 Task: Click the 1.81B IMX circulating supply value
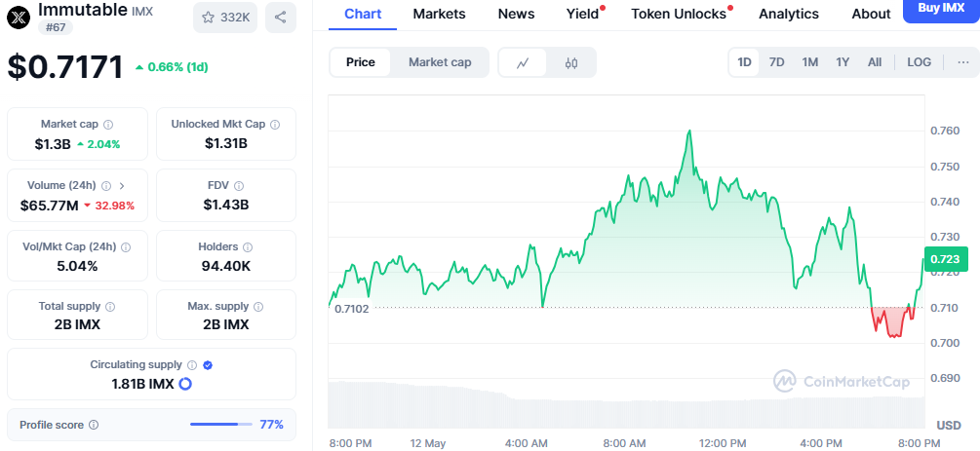(x=143, y=384)
